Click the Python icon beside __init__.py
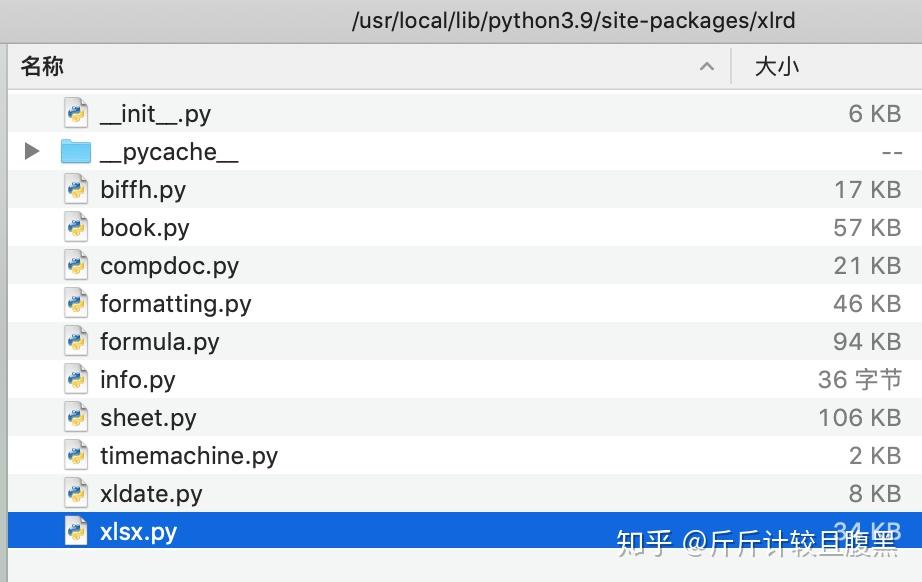 [x=76, y=113]
